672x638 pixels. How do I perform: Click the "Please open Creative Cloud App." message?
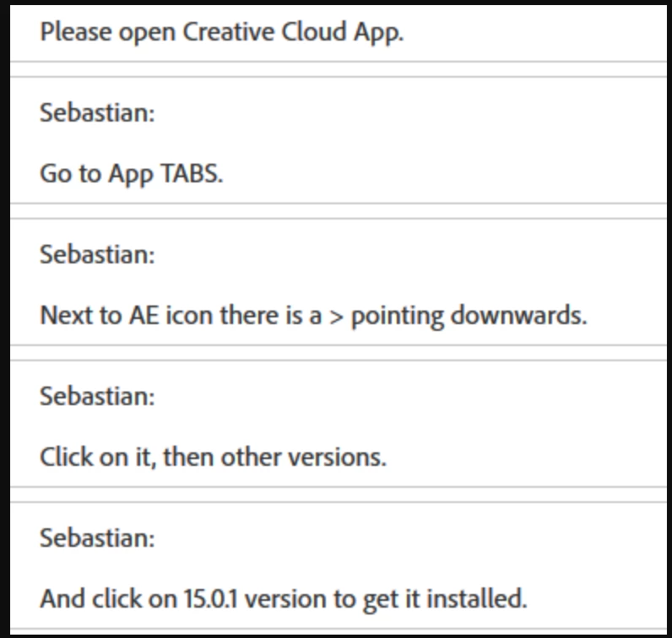click(x=221, y=33)
